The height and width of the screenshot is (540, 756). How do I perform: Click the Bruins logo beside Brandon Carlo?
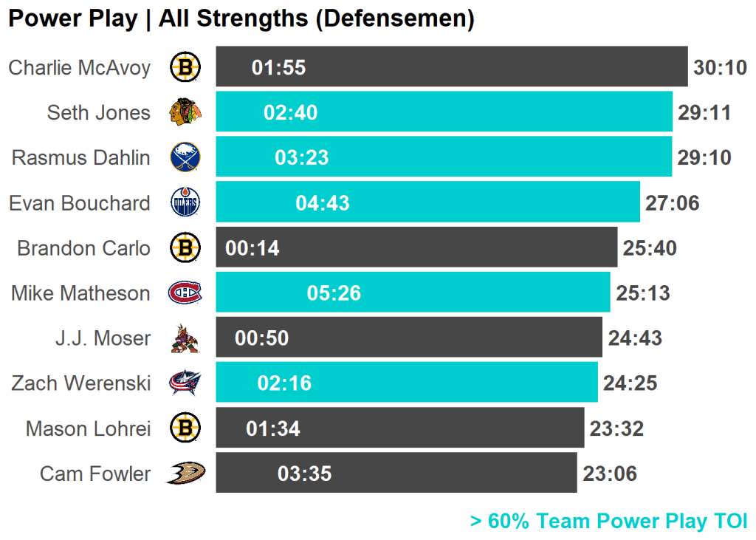(x=185, y=247)
